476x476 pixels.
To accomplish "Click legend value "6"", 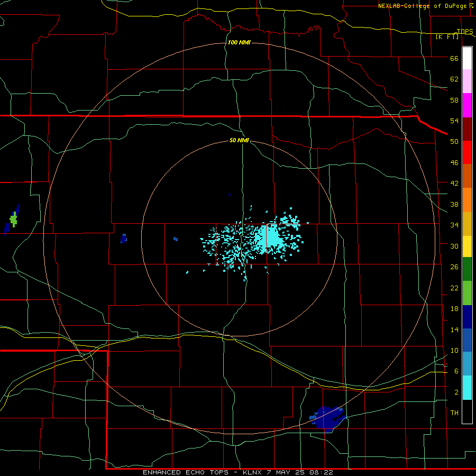I will point(456,371).
